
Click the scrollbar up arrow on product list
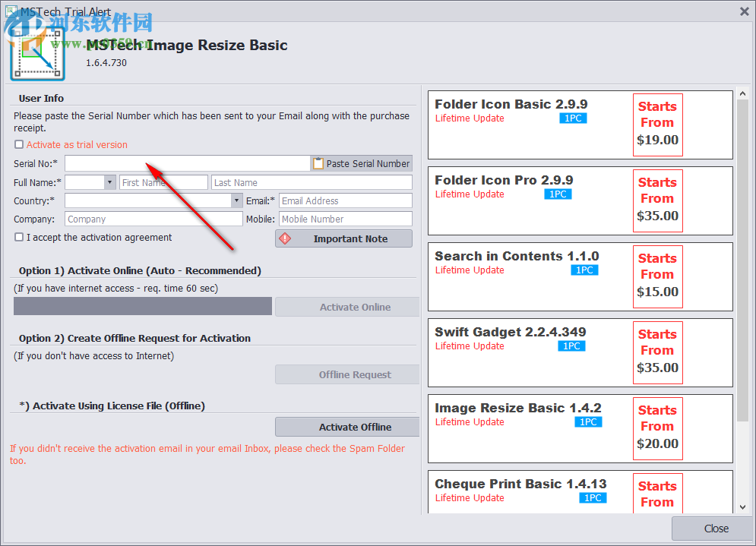coord(742,93)
